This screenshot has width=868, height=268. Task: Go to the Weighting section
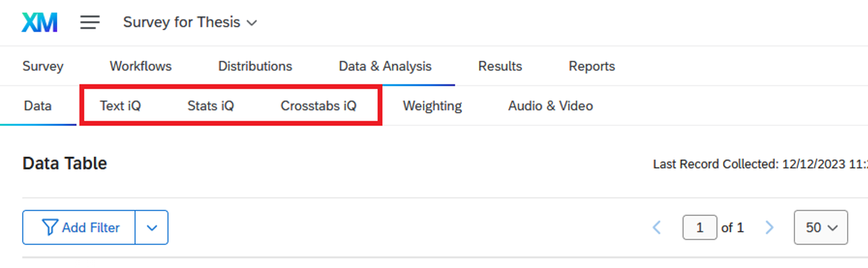click(432, 106)
